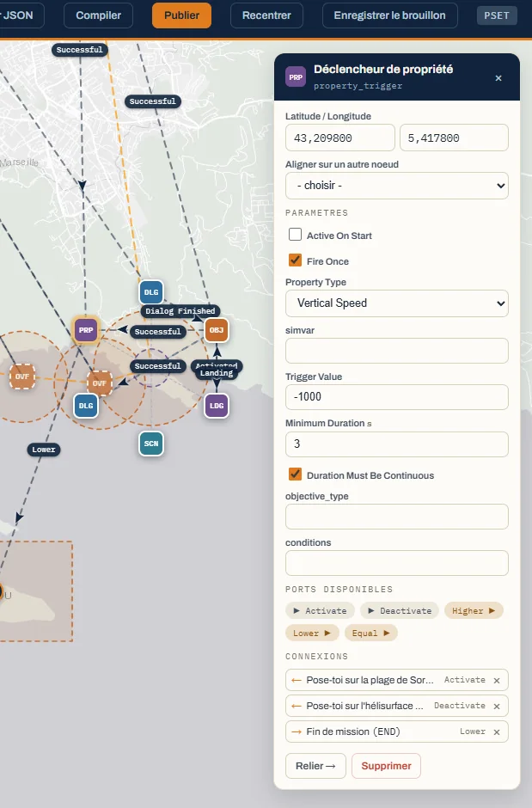Click the Dialog Finished edge label
The width and height of the screenshot is (532, 808).
click(180, 310)
